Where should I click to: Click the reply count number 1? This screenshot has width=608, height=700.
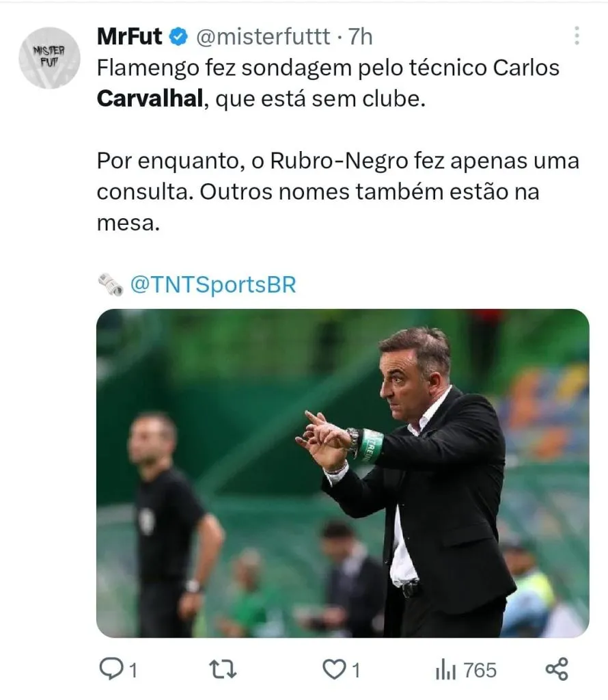tap(133, 671)
